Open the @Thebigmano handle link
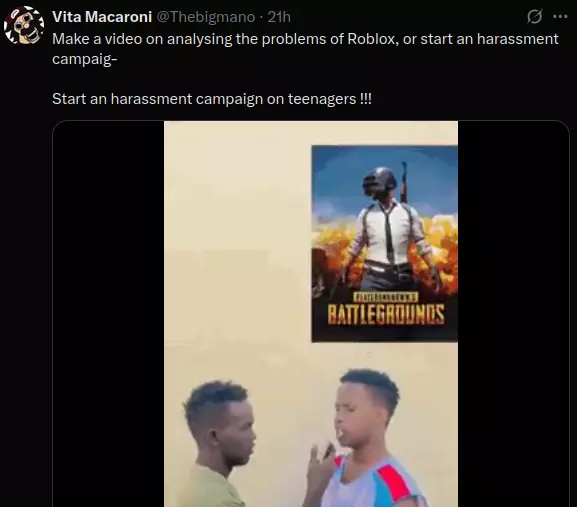Image resolution: width=577 pixels, height=507 pixels. 206,17
